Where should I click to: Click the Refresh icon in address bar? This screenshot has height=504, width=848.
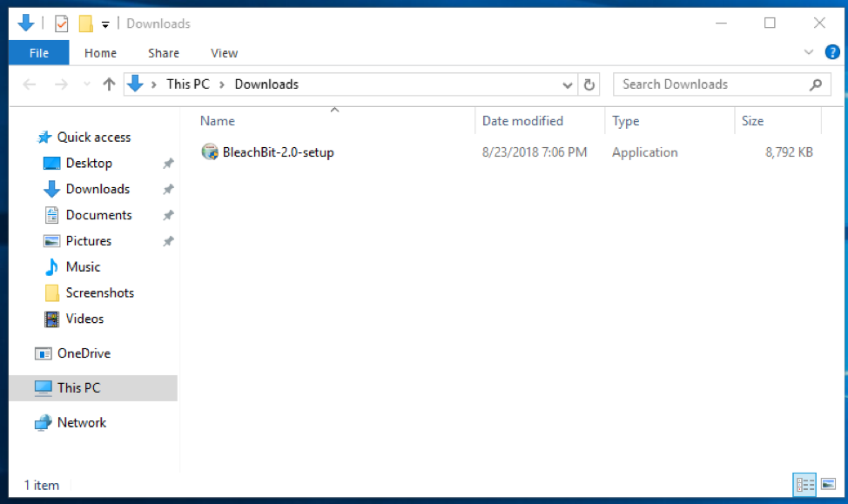click(589, 84)
